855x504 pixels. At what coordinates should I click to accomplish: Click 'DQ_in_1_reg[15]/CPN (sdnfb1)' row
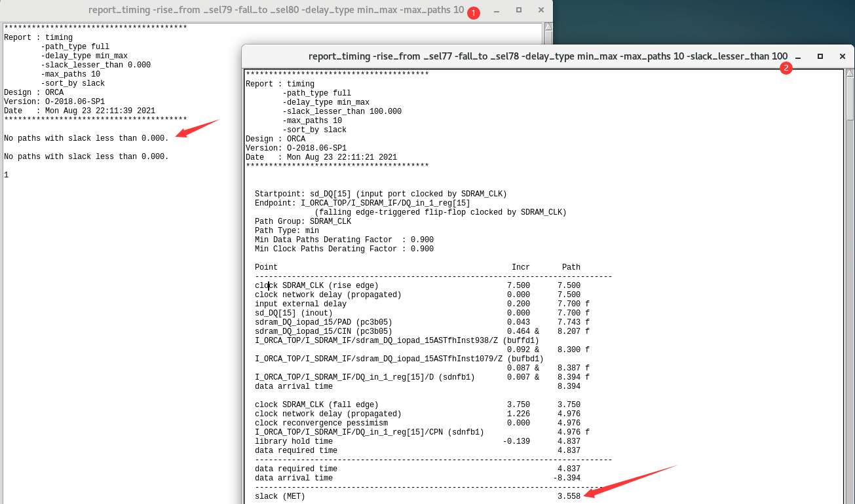coord(422,432)
